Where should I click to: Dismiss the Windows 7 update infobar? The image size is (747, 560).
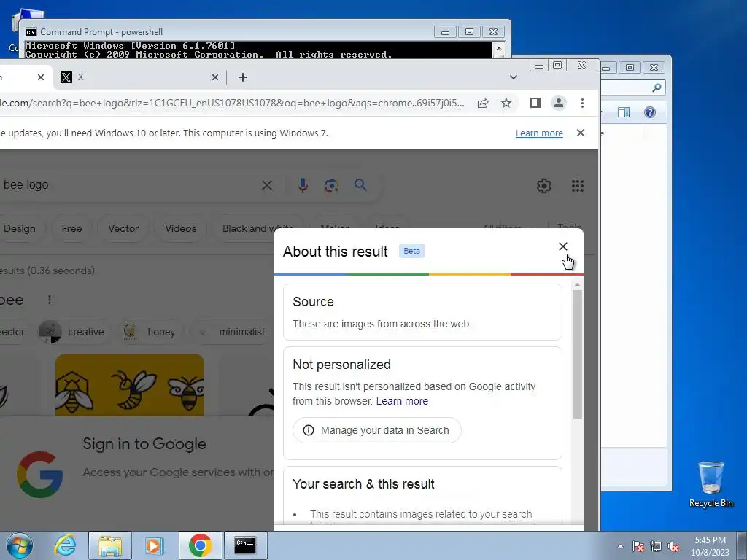(x=580, y=133)
